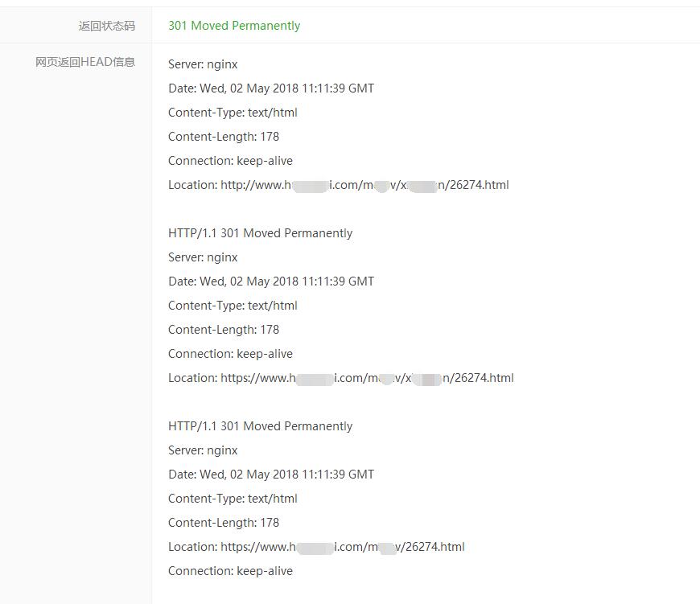Click the 网页返回HEAD信息 label
The height and width of the screenshot is (604, 700).
point(85,62)
